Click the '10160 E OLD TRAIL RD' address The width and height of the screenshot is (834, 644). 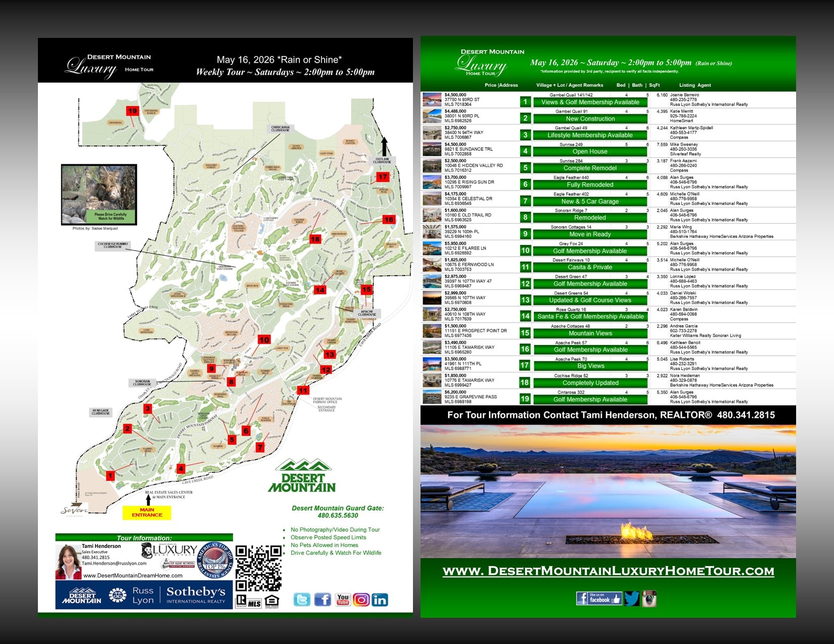point(468,215)
